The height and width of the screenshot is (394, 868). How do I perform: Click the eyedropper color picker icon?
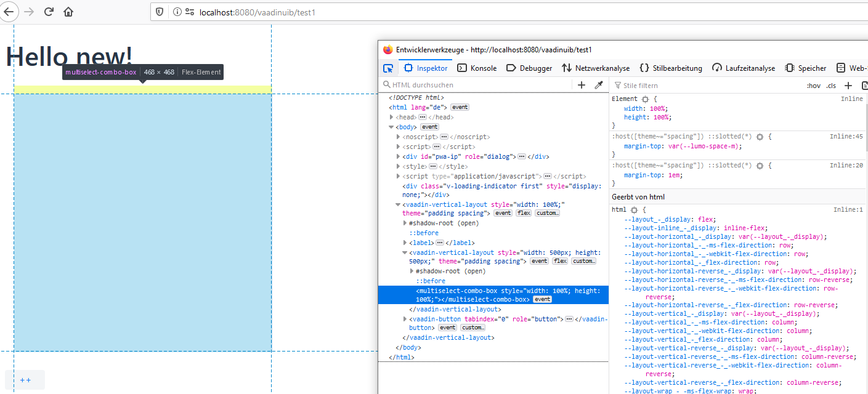pos(598,85)
